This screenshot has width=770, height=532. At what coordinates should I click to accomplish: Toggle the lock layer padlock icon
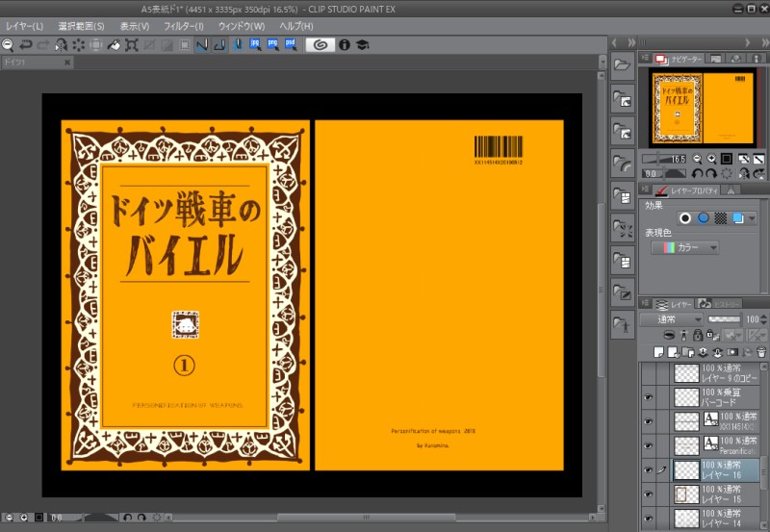(697, 335)
